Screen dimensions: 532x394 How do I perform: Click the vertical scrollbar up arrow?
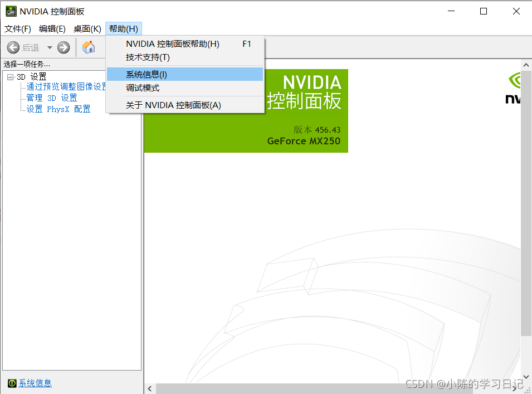pyautogui.click(x=526, y=65)
